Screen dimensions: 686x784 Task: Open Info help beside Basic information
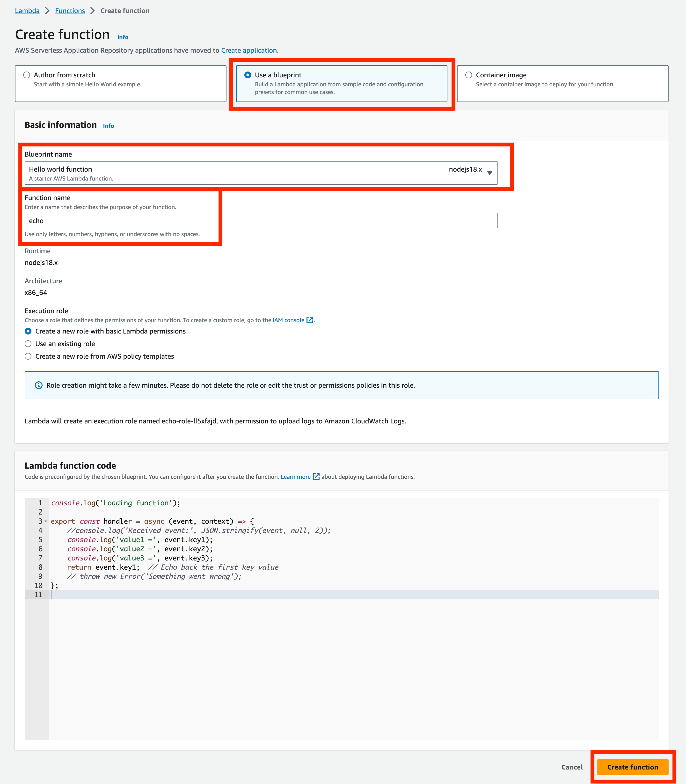coord(108,126)
